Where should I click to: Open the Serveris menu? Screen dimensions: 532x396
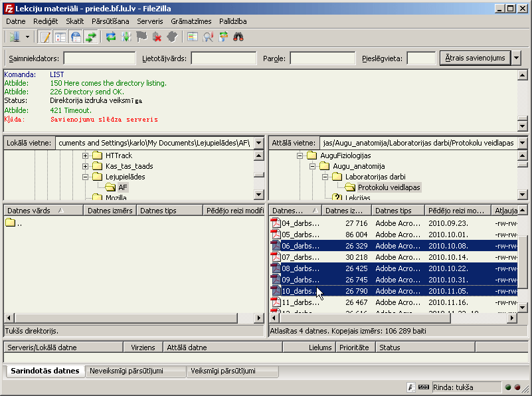(150, 21)
